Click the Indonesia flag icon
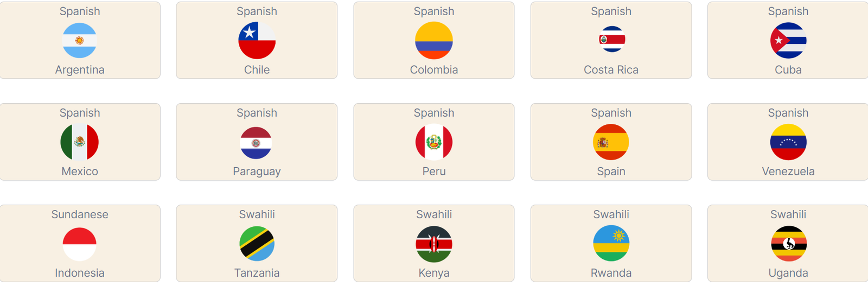The image size is (868, 286). 80,244
